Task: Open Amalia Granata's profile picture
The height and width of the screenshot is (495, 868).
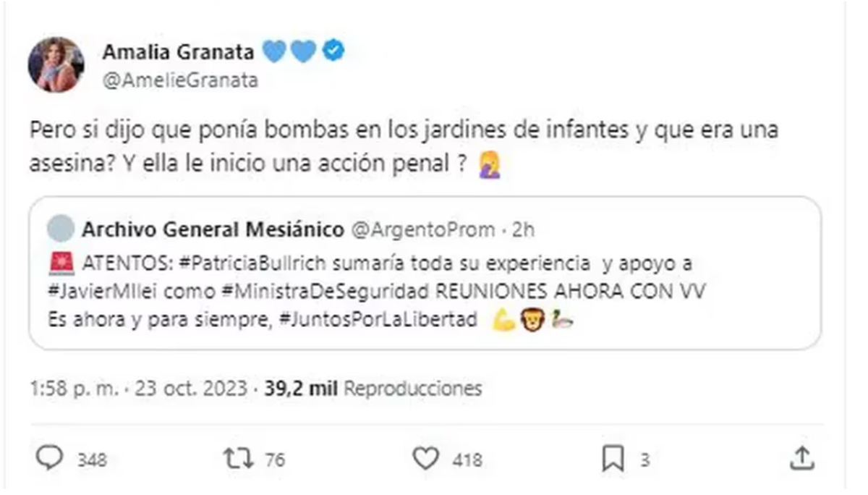Action: pyautogui.click(x=58, y=64)
